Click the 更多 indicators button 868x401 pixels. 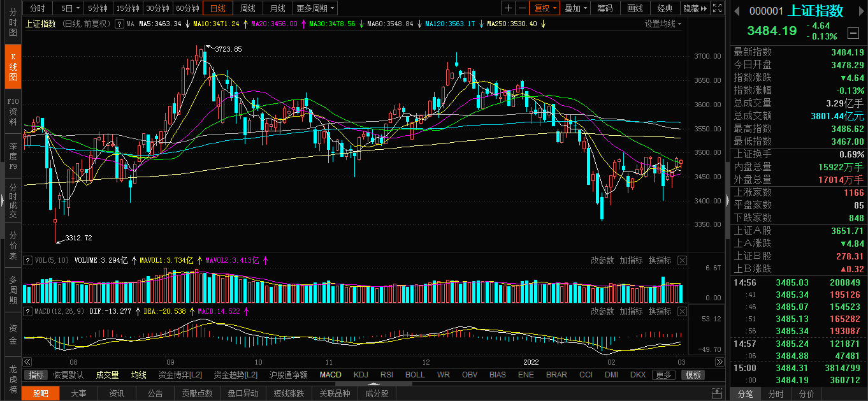664,375
